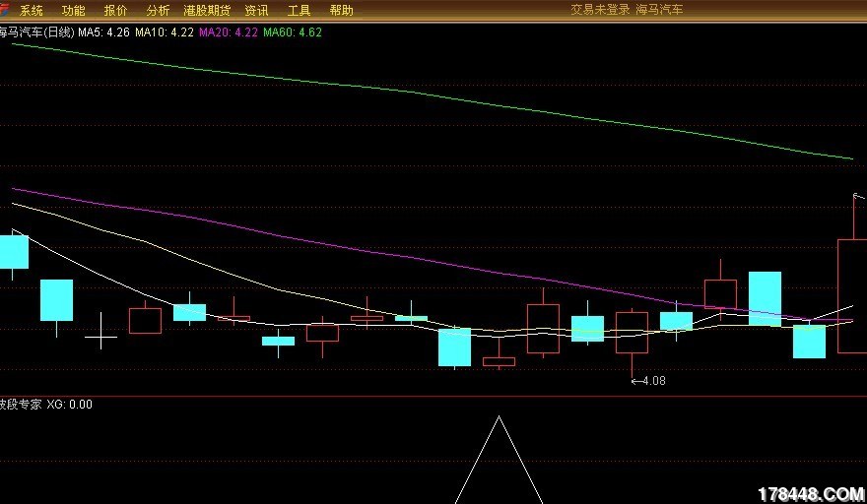Click the MA5: 4.26 indicator label
The image size is (867, 504).
[x=103, y=32]
